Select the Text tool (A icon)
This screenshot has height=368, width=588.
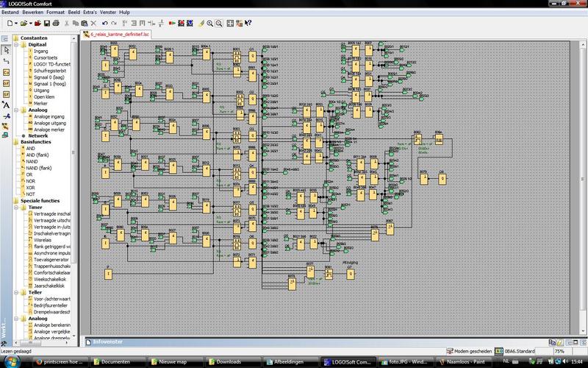click(6, 105)
